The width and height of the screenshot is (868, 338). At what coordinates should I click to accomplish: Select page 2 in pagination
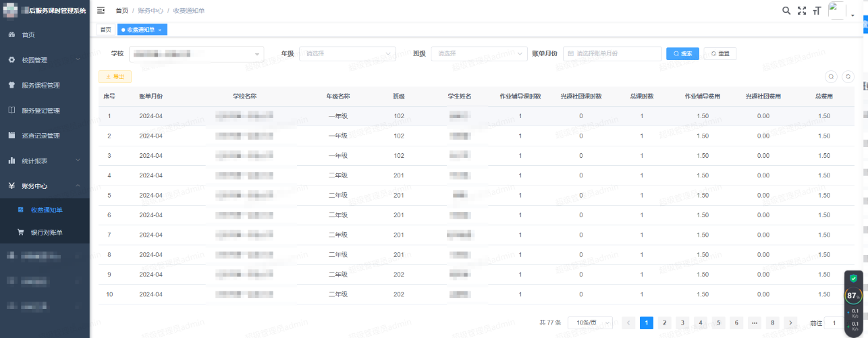pyautogui.click(x=664, y=322)
